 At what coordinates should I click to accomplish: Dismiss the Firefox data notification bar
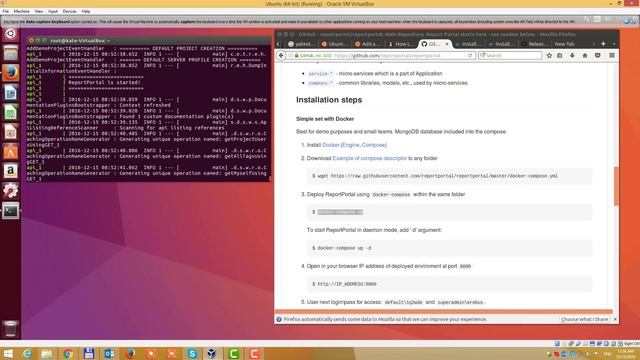(x=615, y=319)
